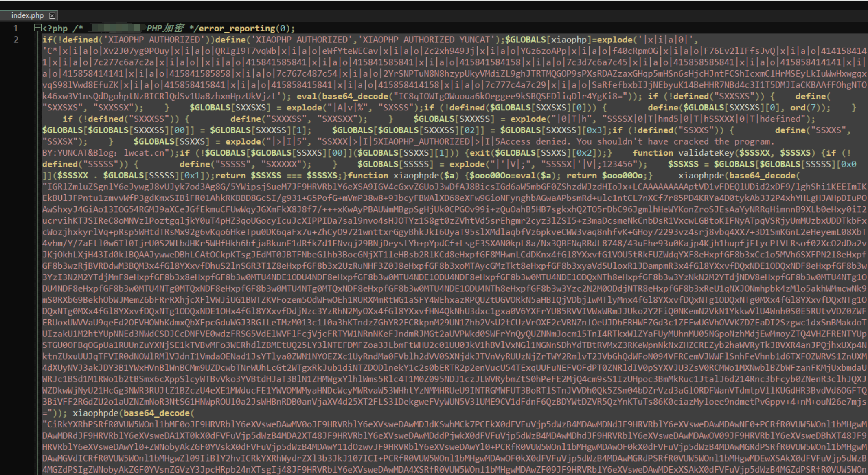Click line number 1 in gutter
The image size is (868, 475).
coord(16,29)
